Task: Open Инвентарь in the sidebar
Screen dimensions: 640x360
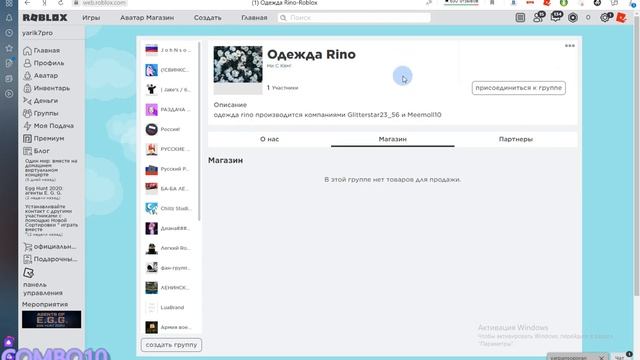Action: [x=47, y=88]
